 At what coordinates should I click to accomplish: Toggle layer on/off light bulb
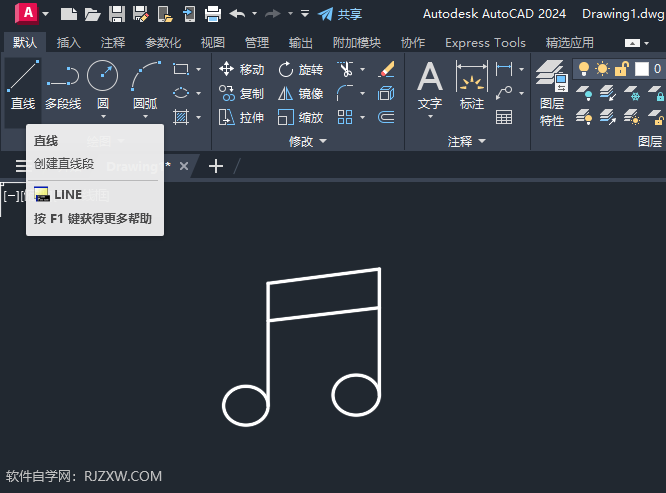(x=584, y=69)
